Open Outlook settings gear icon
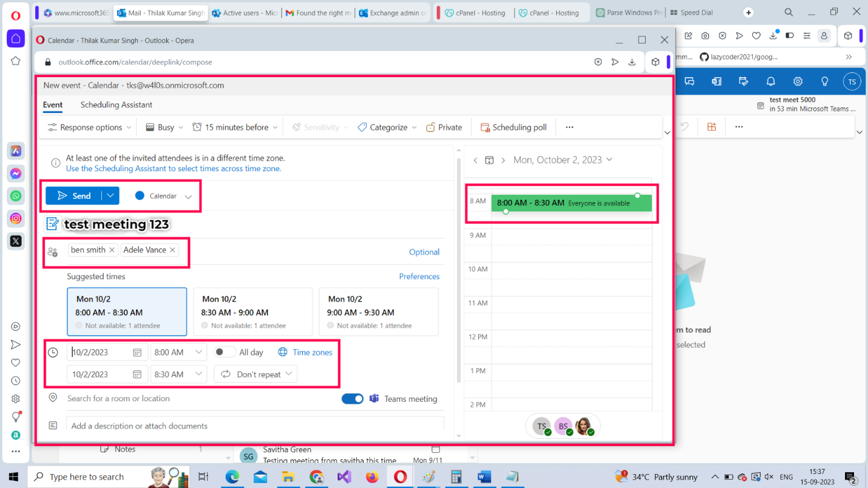Image resolution: width=868 pixels, height=488 pixels. pos(798,81)
